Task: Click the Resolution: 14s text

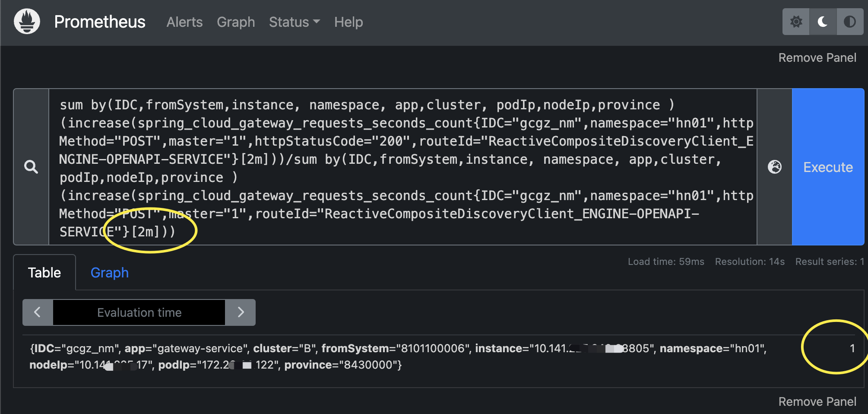Action: 750,261
